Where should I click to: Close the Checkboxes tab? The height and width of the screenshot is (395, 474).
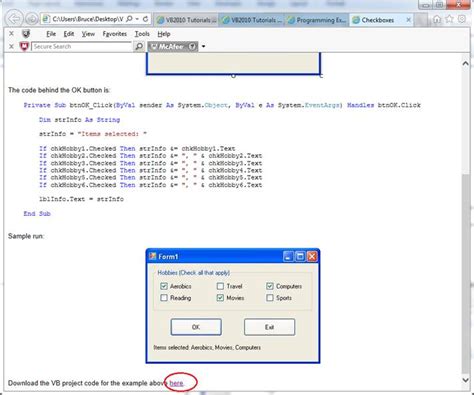point(408,20)
